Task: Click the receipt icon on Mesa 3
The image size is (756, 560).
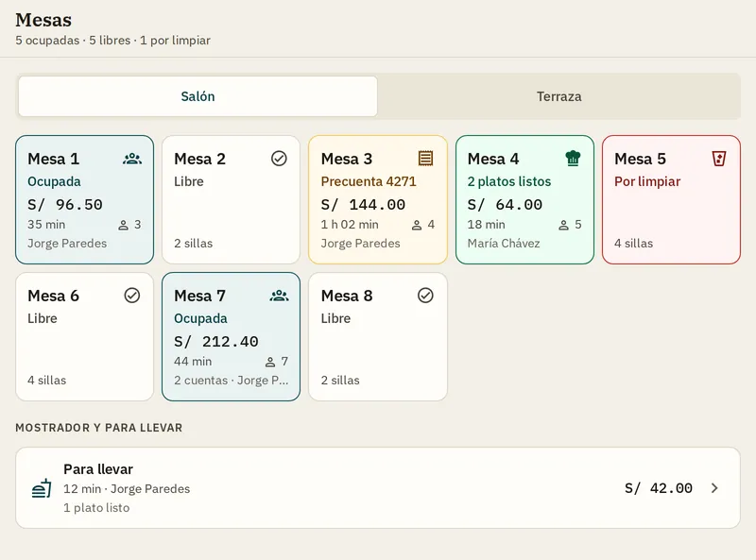Action: pyautogui.click(x=425, y=159)
